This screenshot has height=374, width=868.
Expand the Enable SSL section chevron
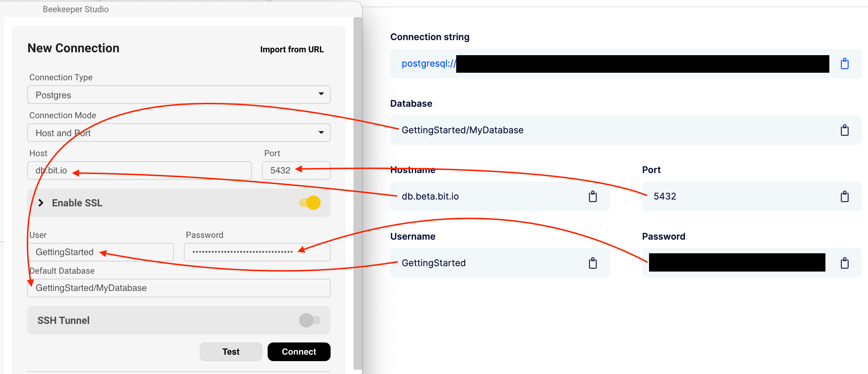tap(41, 203)
